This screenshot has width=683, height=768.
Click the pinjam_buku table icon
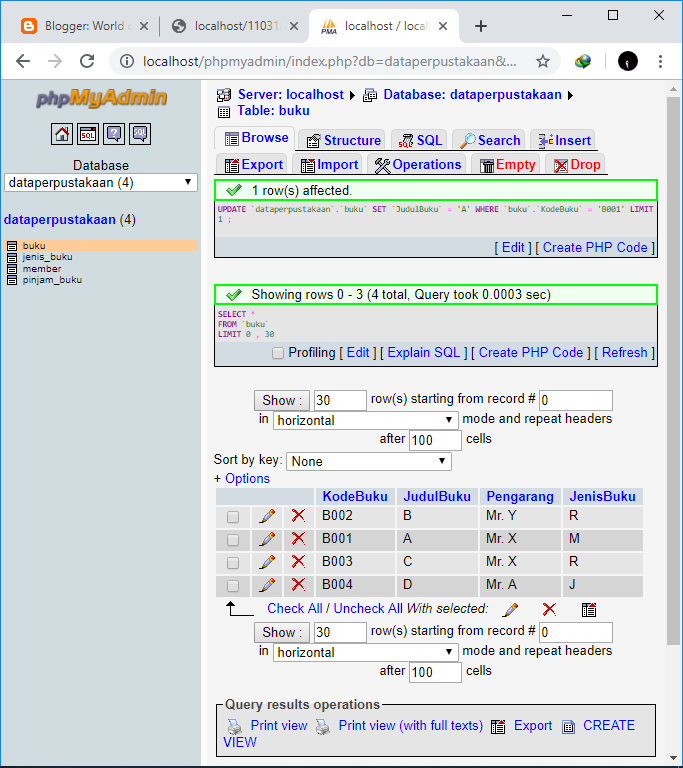tap(12, 280)
